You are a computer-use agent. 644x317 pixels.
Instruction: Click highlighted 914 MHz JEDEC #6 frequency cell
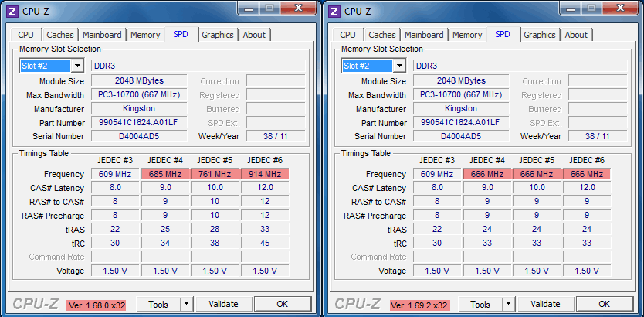(x=264, y=174)
